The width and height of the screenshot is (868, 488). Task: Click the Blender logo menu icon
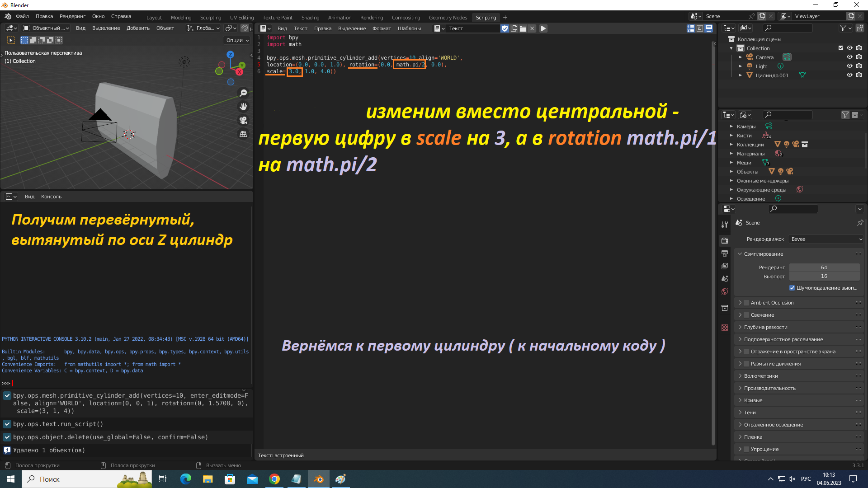(x=8, y=16)
